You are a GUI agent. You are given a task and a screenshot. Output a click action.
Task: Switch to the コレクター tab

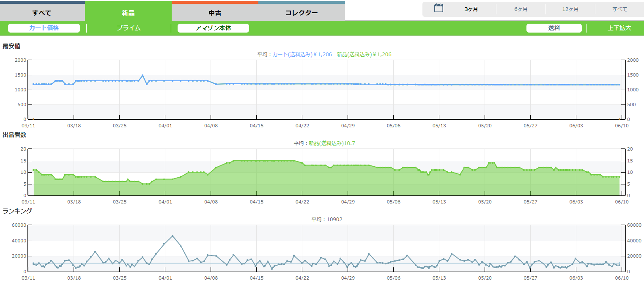coord(301,12)
